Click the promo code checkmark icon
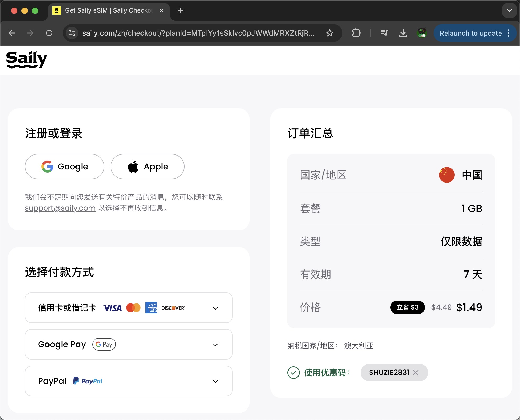The width and height of the screenshot is (520, 420). pos(293,372)
